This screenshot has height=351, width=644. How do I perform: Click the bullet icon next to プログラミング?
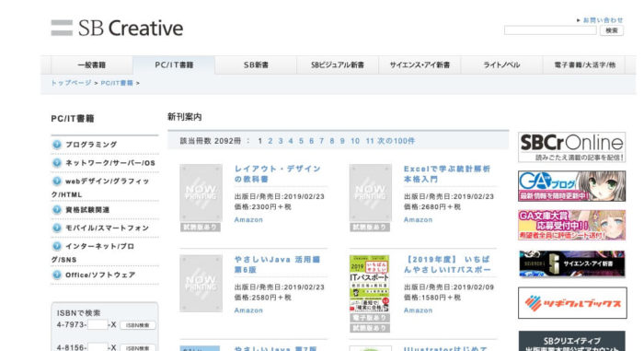(x=57, y=145)
